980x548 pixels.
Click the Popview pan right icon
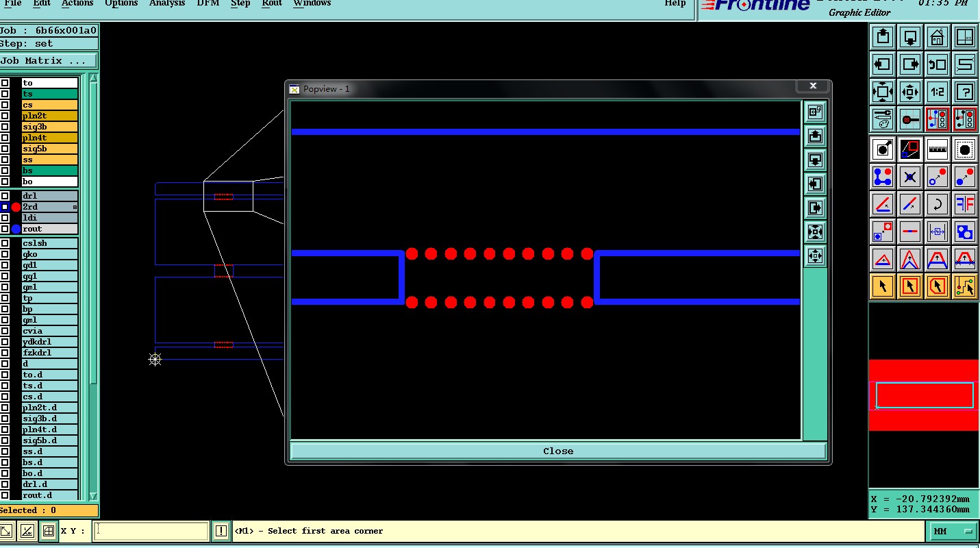[x=815, y=208]
